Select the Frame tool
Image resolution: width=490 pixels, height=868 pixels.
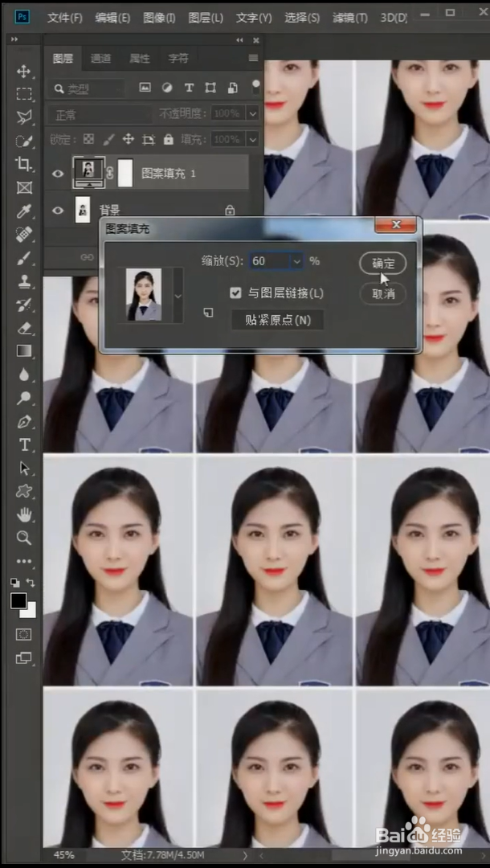24,187
